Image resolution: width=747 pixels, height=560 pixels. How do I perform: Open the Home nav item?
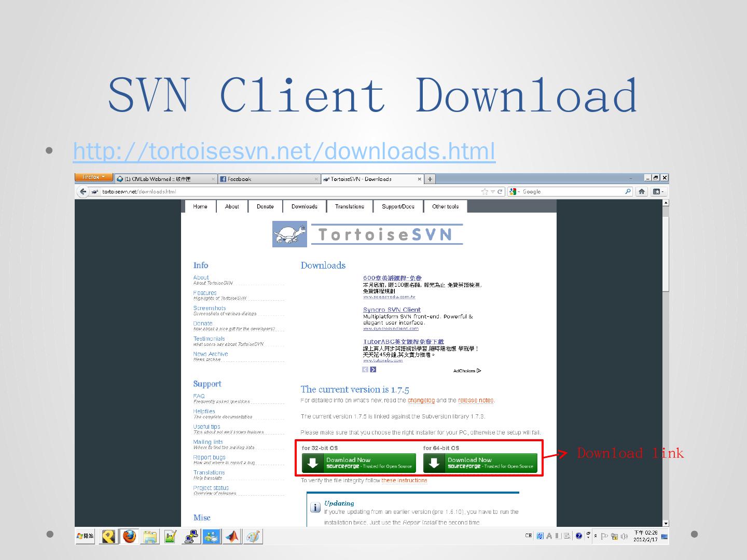[x=200, y=206]
